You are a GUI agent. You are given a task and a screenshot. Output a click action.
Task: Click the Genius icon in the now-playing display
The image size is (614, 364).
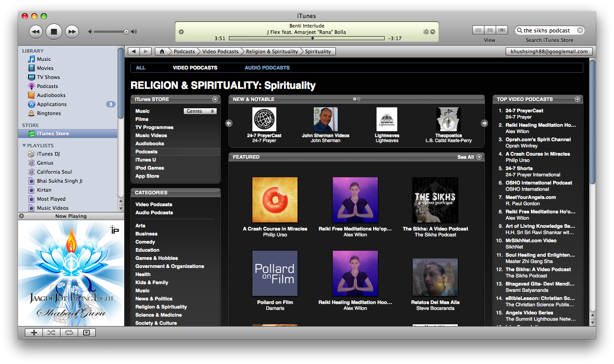click(x=425, y=32)
